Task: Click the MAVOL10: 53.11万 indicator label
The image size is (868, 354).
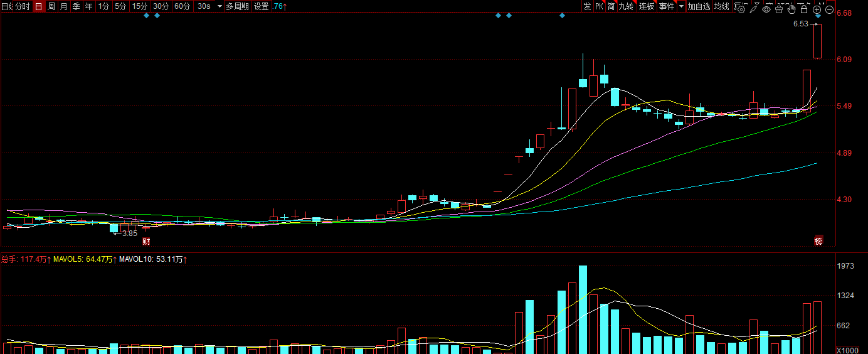Action: (x=152, y=259)
